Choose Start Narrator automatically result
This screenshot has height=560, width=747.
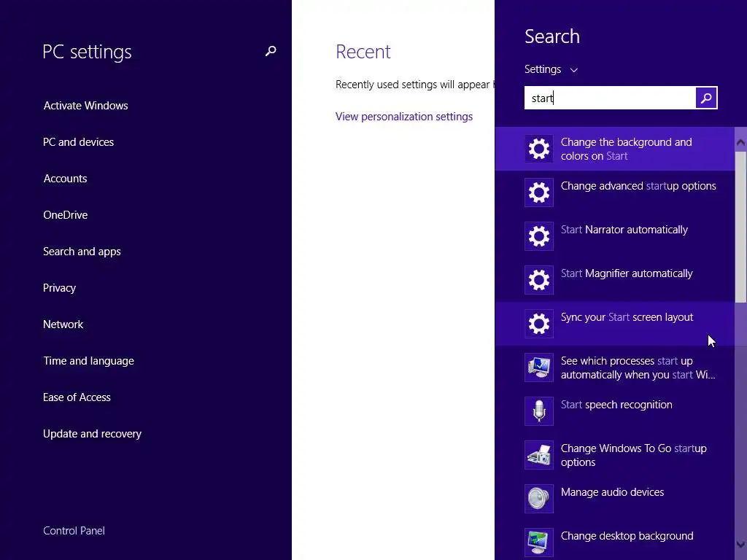[614, 236]
